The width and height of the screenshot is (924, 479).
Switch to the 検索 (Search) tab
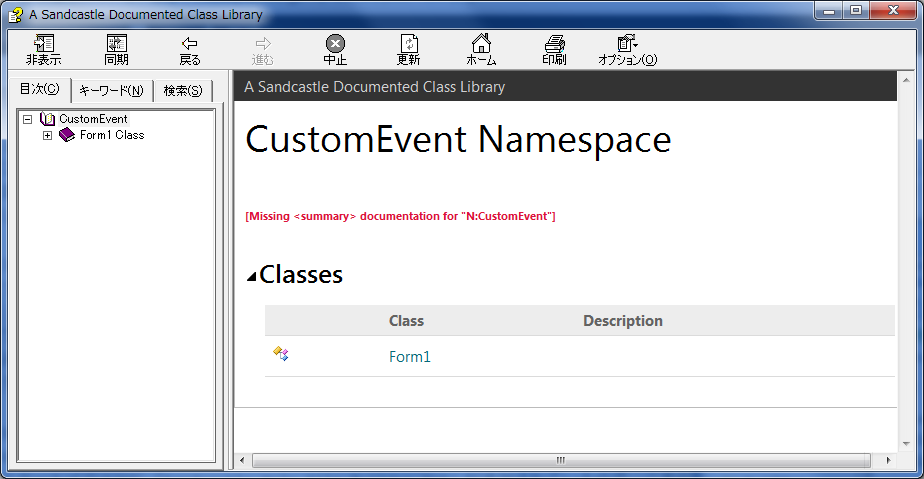[182, 91]
